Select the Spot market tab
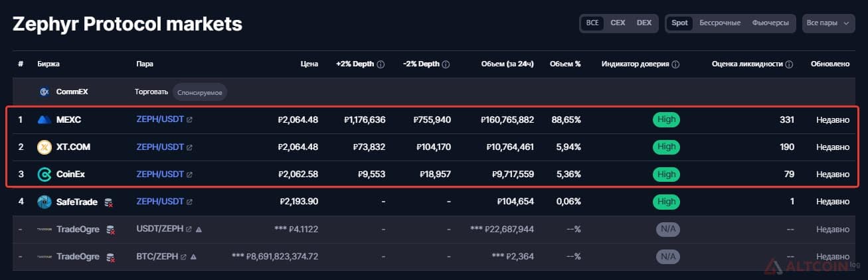 pos(679,23)
